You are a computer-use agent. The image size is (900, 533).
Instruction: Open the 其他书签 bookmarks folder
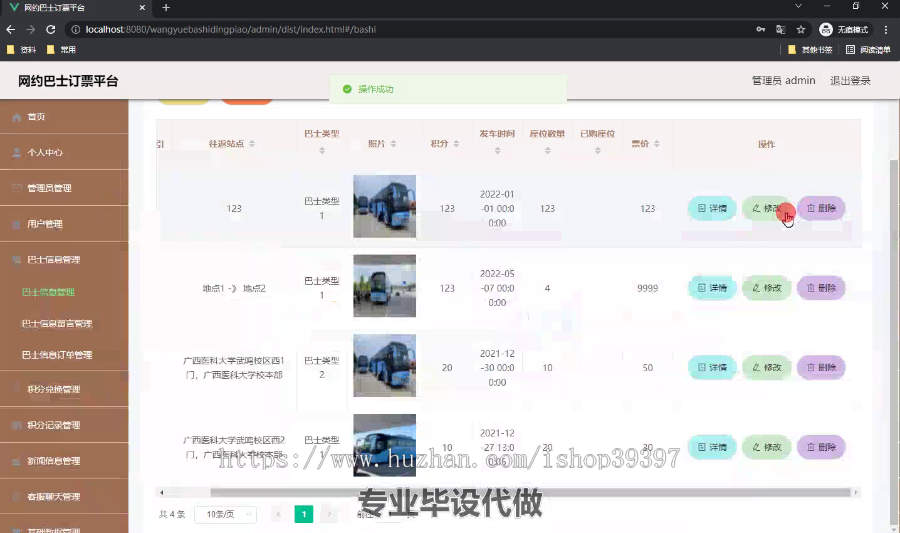click(810, 50)
